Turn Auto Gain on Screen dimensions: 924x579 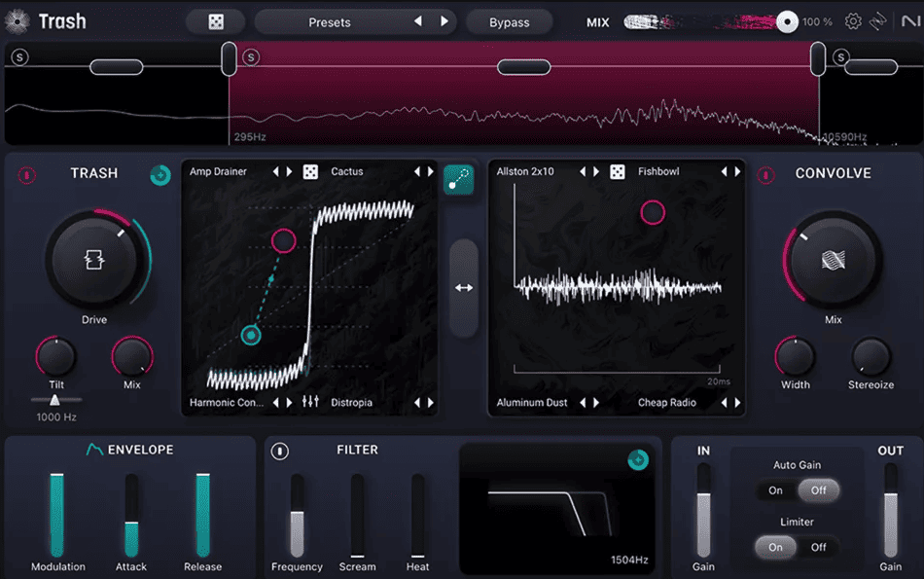[x=775, y=490]
